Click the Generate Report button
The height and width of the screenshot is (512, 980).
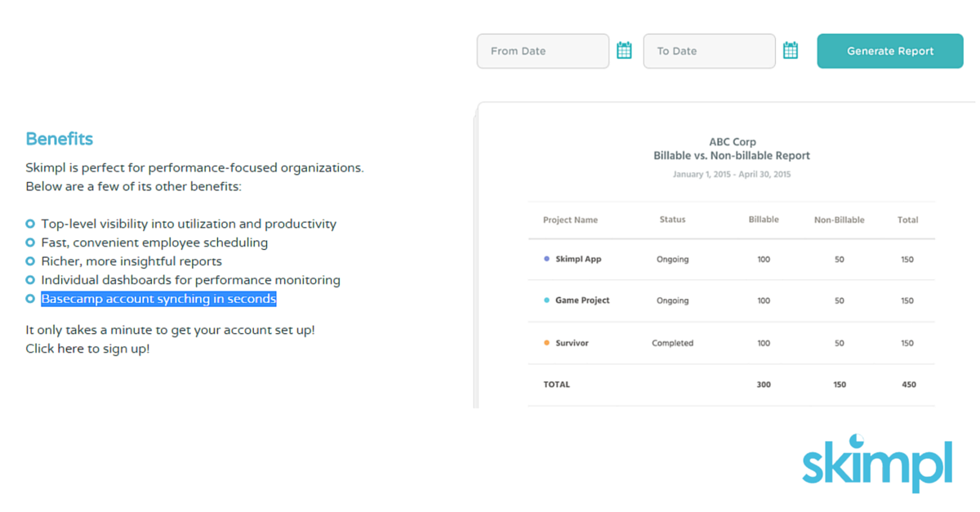pyautogui.click(x=889, y=51)
